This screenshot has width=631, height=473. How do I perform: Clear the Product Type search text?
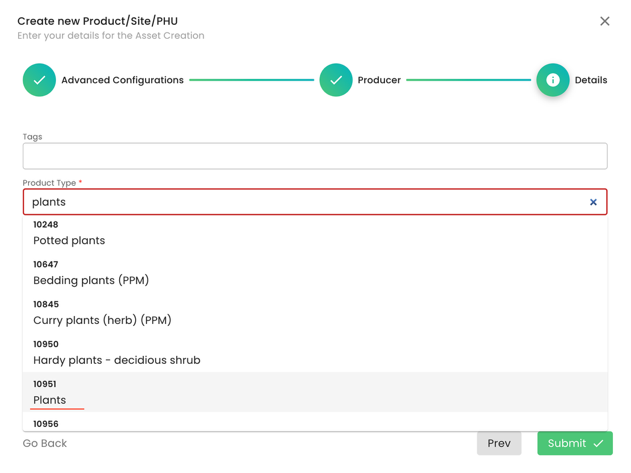pyautogui.click(x=593, y=202)
